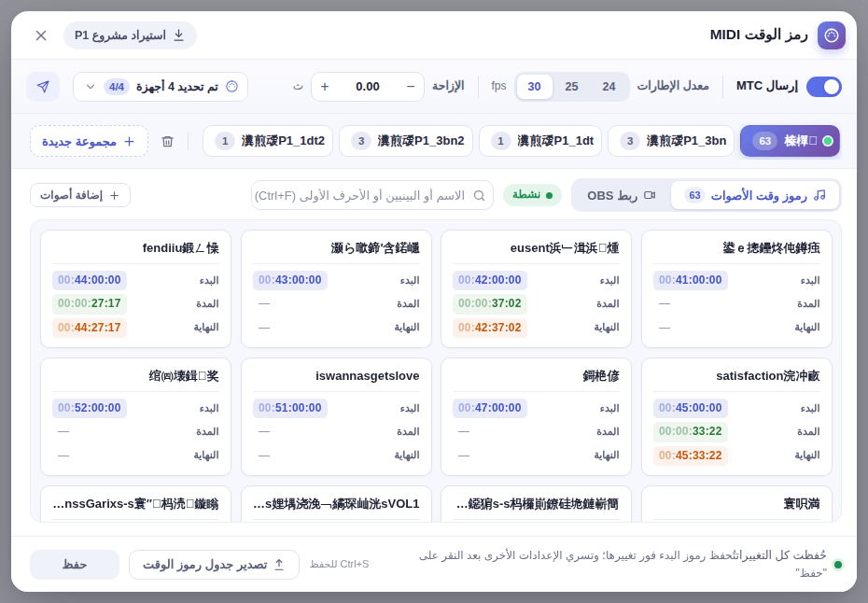The width and height of the screenshot is (868, 603).
Task: Open the iswannasgetslove sound card title
Action: point(368,376)
